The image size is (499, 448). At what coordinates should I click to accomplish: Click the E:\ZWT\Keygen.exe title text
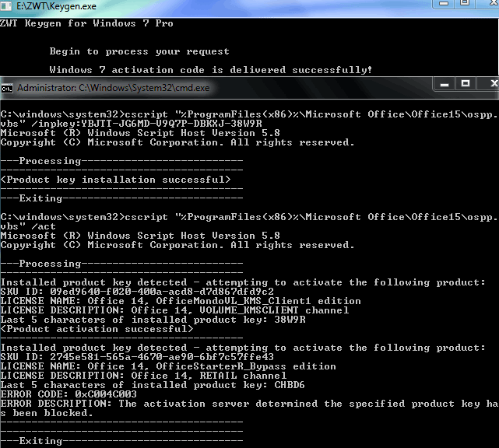click(x=56, y=6)
